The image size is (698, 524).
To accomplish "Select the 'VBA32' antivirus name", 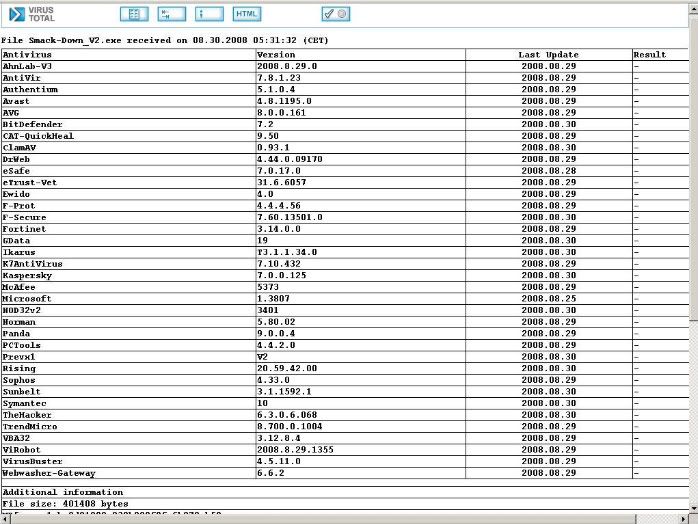I will pyautogui.click(x=16, y=438).
